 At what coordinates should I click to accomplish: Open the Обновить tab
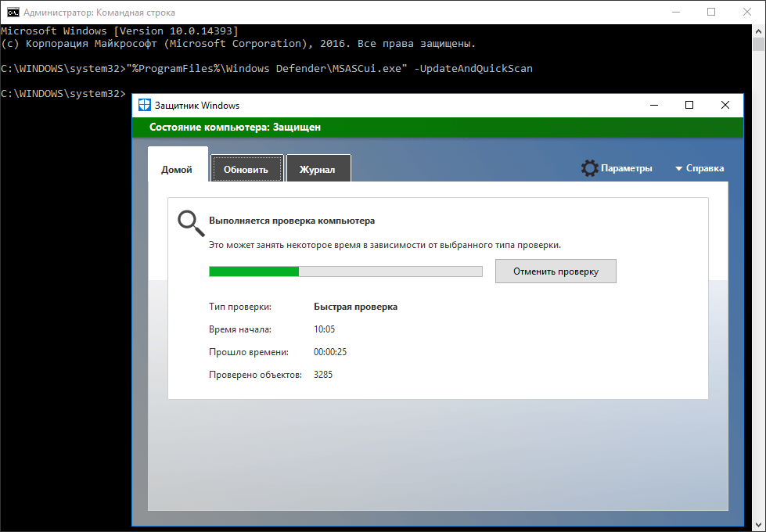246,170
